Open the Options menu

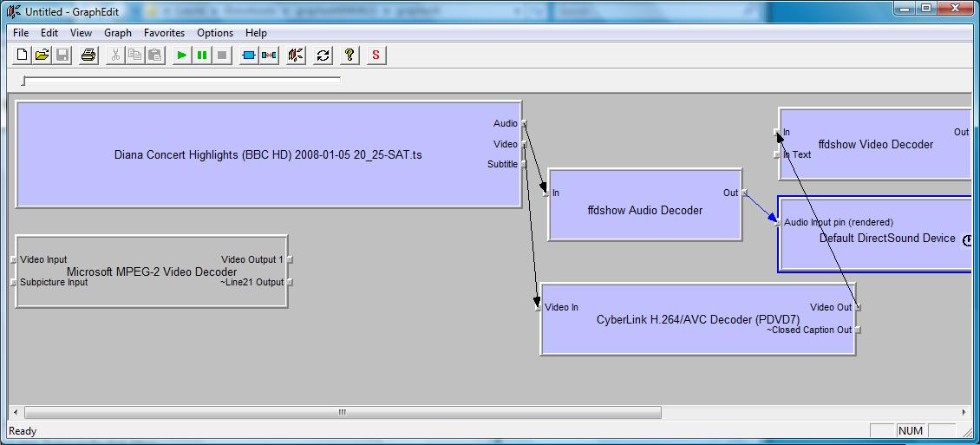(215, 32)
